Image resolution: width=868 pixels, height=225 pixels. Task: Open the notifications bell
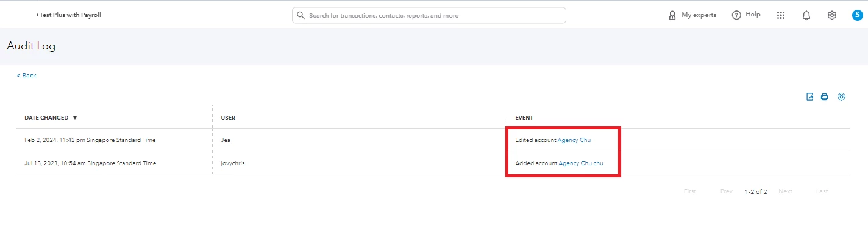tap(806, 15)
